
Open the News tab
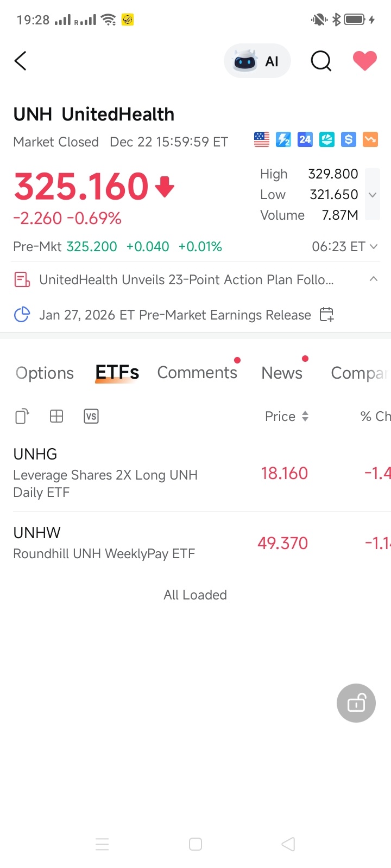282,373
